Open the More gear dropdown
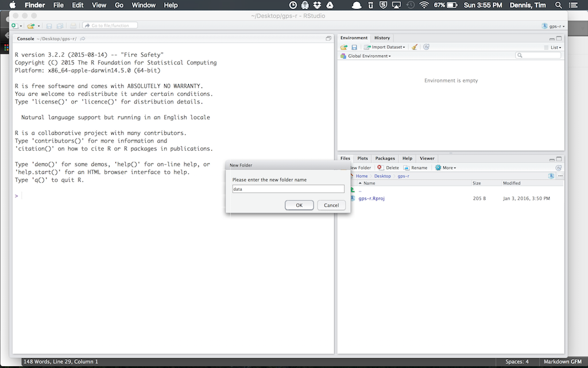The image size is (588, 368). coord(446,168)
